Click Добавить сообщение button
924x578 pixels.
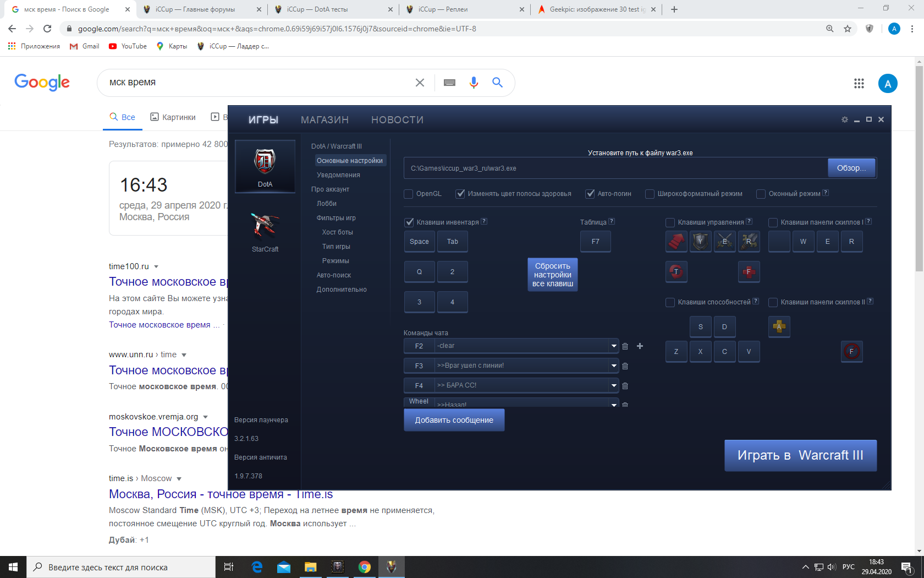[454, 420]
